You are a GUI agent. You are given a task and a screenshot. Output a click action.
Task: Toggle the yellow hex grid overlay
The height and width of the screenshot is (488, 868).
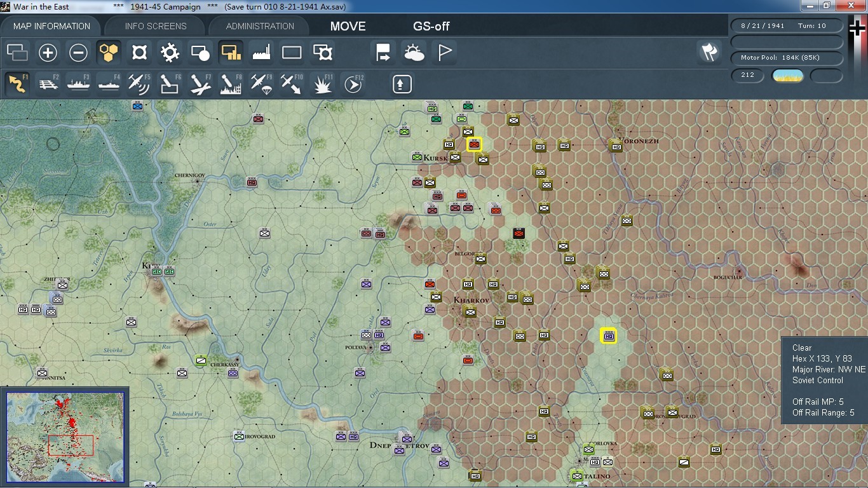pyautogui.click(x=109, y=52)
